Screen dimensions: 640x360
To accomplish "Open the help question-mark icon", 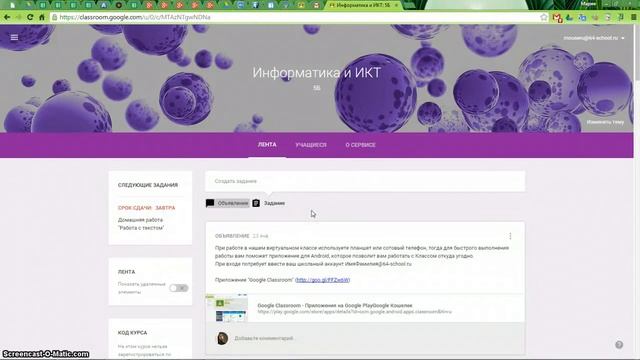I will (x=619, y=345).
